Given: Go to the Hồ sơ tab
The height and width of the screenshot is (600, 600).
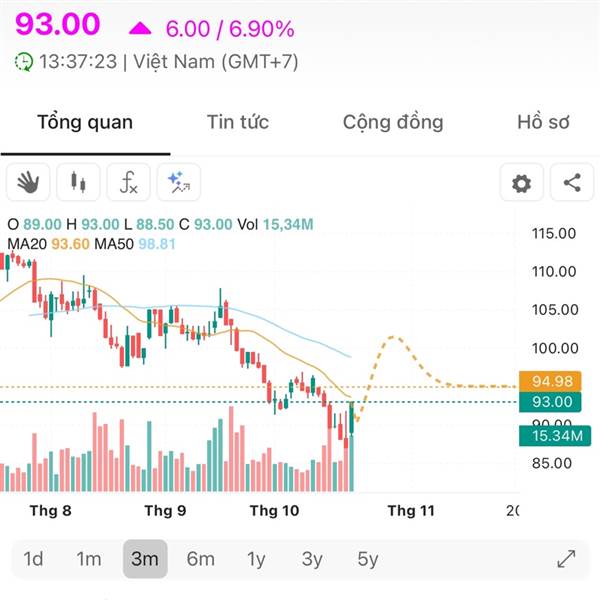Looking at the screenshot, I should click(543, 123).
